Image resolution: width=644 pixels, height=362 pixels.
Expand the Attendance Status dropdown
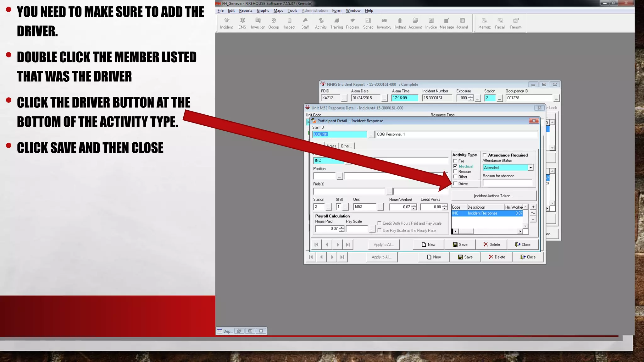click(530, 167)
